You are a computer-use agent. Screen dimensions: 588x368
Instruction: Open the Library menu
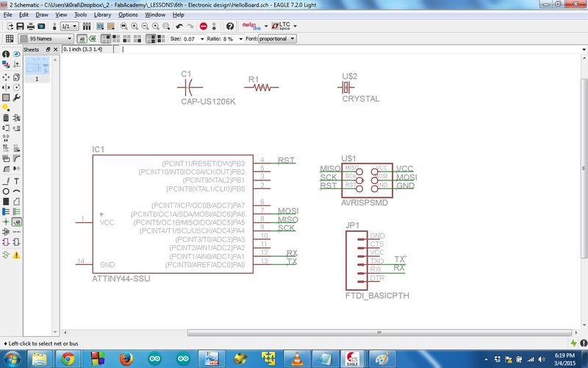pyautogui.click(x=102, y=15)
